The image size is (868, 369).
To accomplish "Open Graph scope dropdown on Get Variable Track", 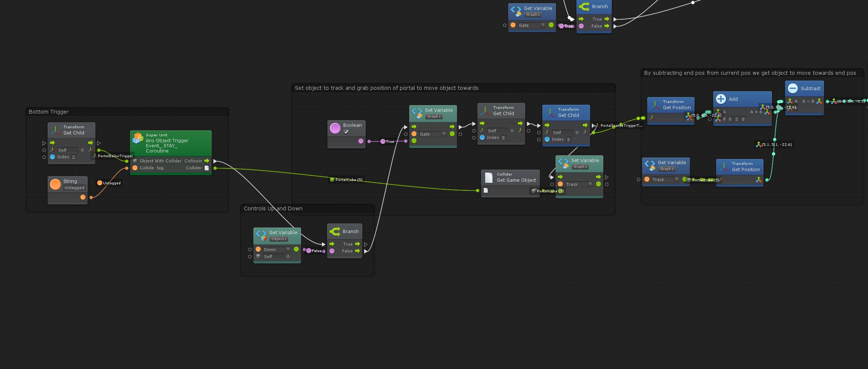I will (666, 169).
